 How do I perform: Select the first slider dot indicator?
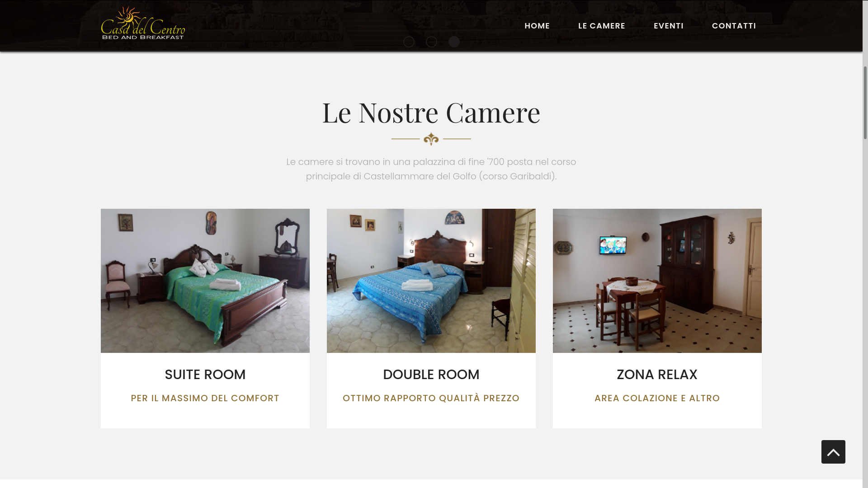(x=409, y=42)
